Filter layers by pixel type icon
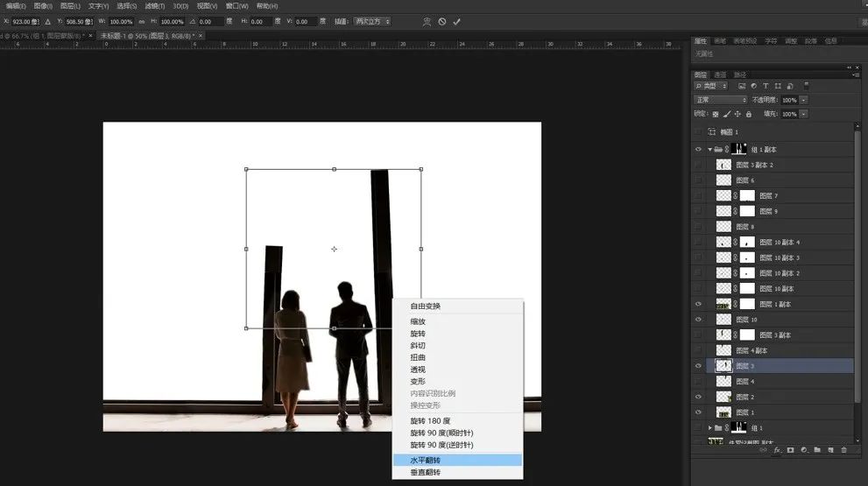This screenshot has width=868, height=486. pyautogui.click(x=742, y=86)
